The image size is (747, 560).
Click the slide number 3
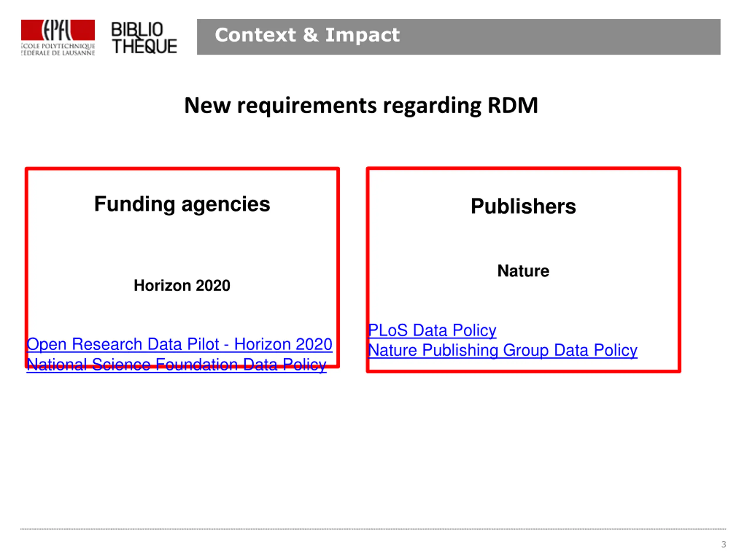pos(724,545)
